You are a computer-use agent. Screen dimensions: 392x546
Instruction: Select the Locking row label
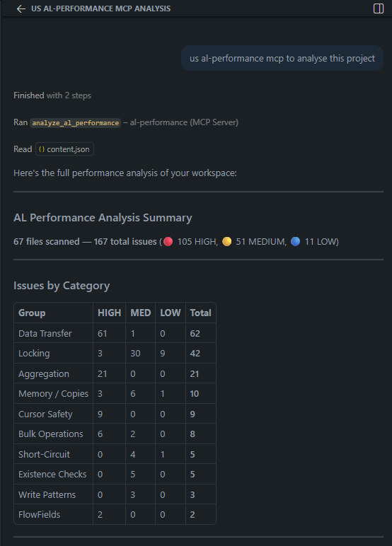click(x=34, y=353)
